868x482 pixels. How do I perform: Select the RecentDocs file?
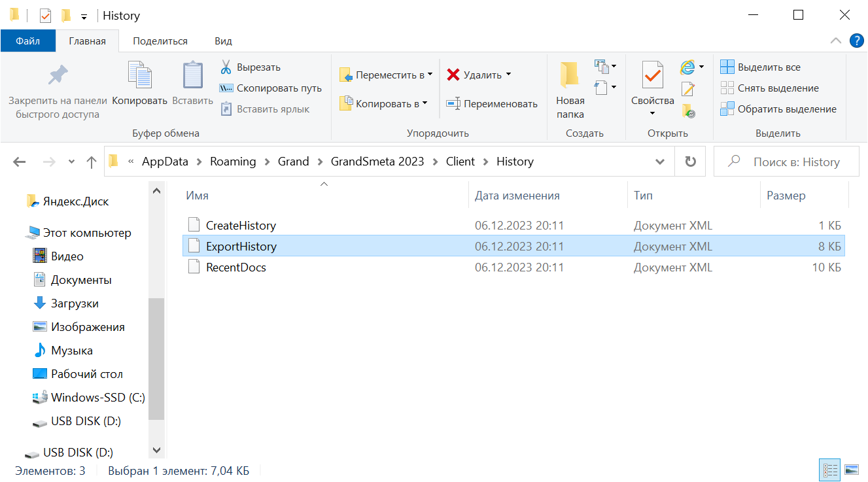[x=513, y=267]
